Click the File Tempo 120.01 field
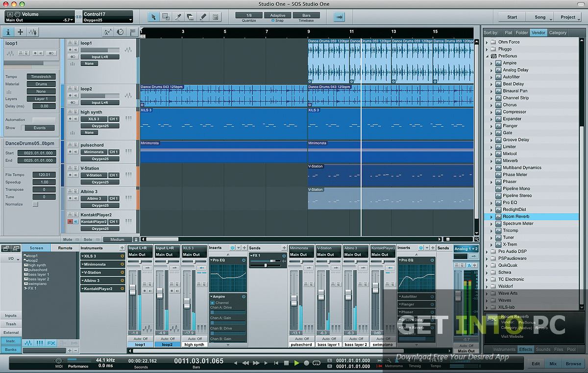 (x=44, y=175)
